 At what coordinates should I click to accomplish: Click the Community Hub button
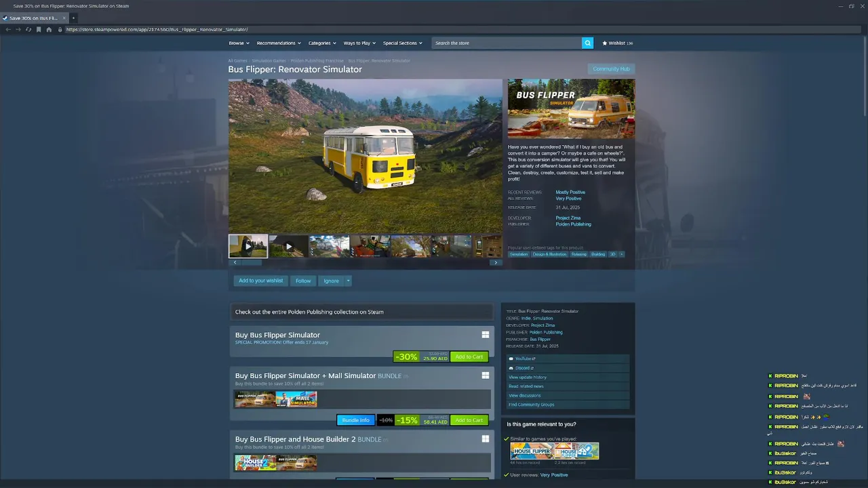(611, 69)
